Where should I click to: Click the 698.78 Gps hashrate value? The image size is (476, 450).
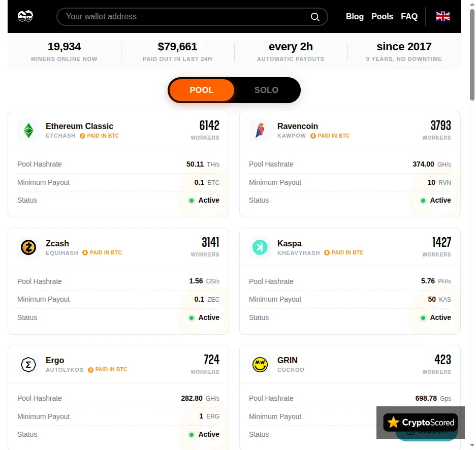(x=433, y=398)
